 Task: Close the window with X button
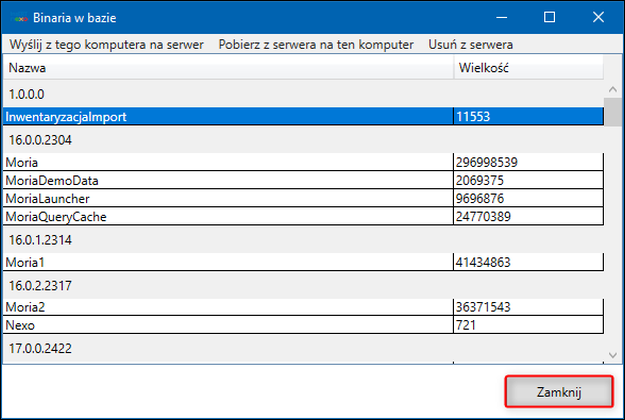tap(598, 17)
